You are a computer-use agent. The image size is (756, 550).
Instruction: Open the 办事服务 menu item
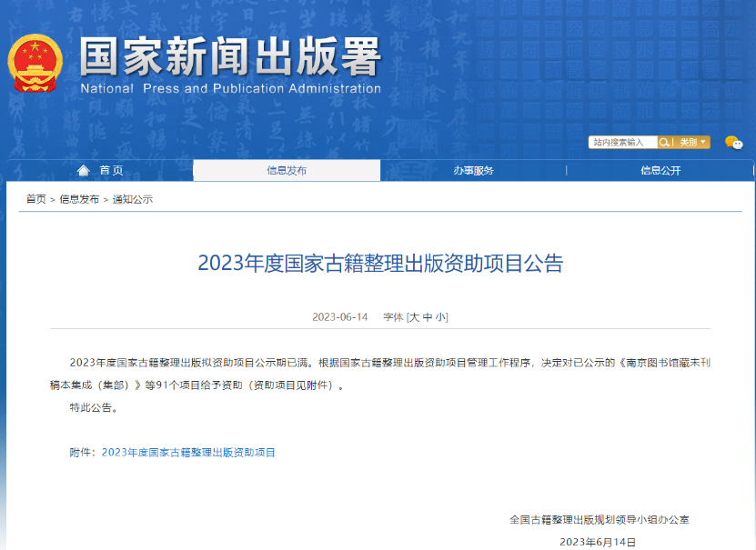473,171
